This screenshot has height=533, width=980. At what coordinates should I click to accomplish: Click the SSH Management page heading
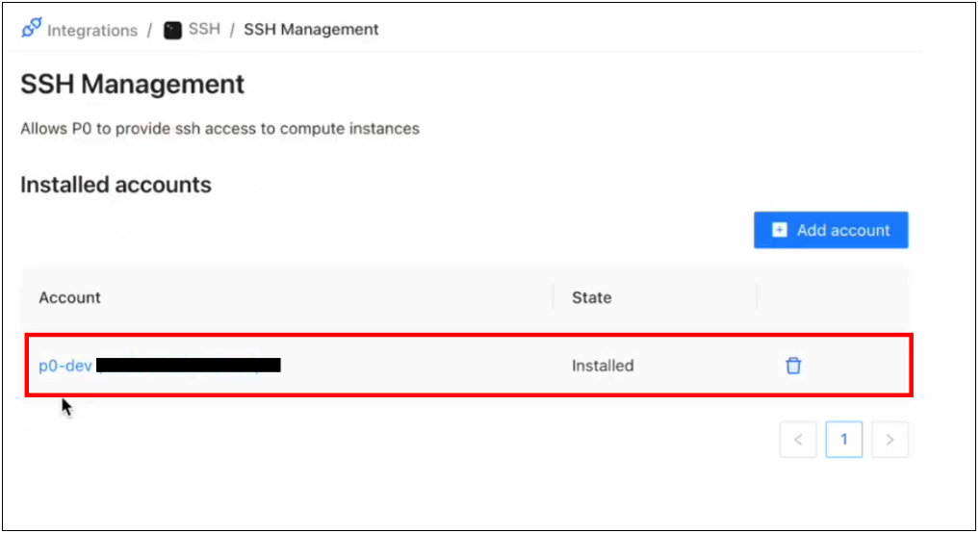(x=132, y=85)
